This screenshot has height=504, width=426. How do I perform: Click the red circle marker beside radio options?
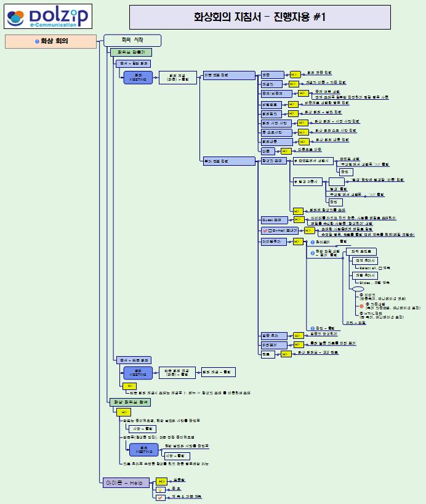click(x=361, y=305)
